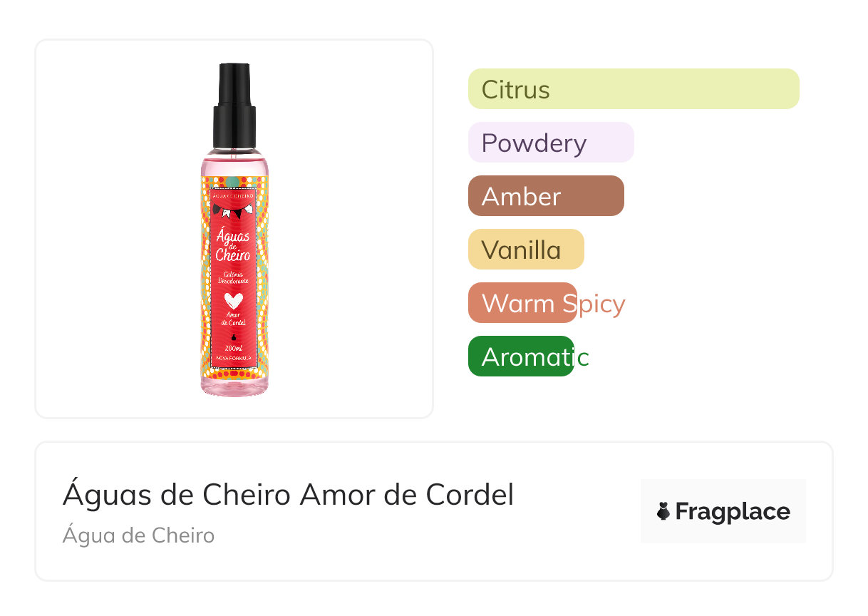This screenshot has height=616, width=868.
Task: Select the Powdery accord bar
Action: tap(551, 143)
